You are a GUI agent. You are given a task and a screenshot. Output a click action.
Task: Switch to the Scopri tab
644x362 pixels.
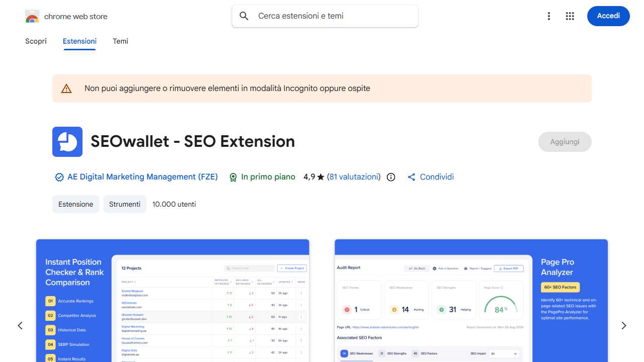tap(36, 41)
